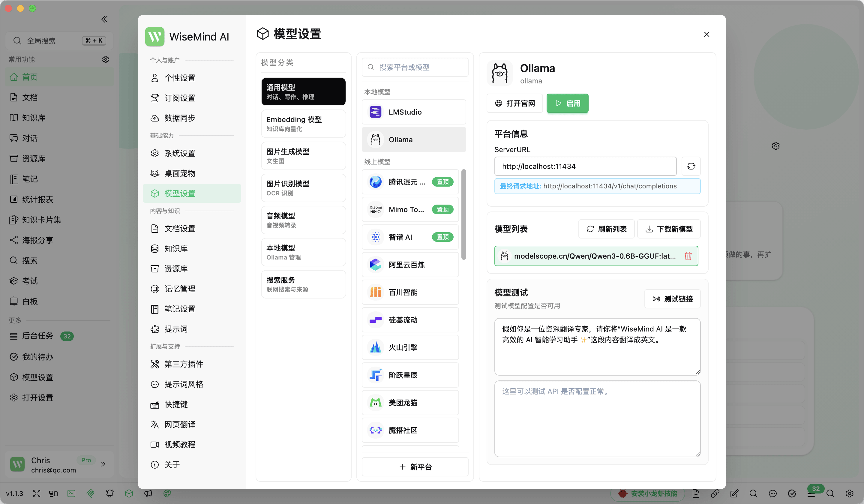864x504 pixels.
Task: Click the 全局搜索 box in sidebar
Action: [59, 41]
